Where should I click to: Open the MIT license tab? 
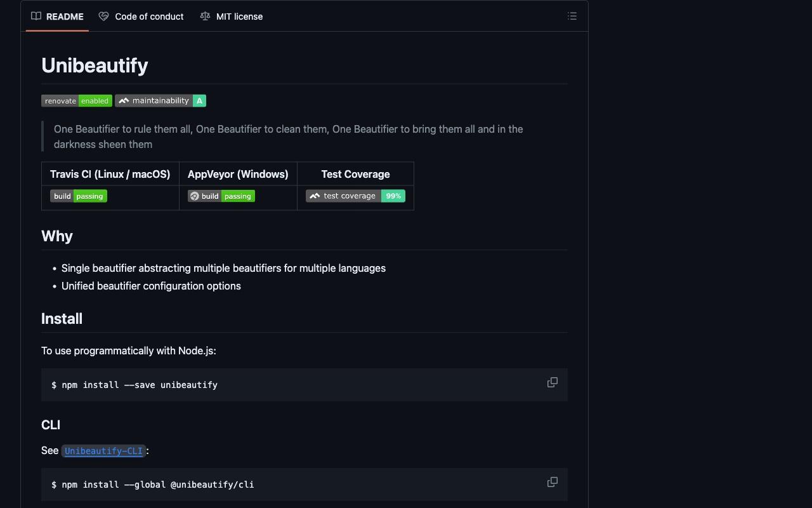pyautogui.click(x=232, y=17)
